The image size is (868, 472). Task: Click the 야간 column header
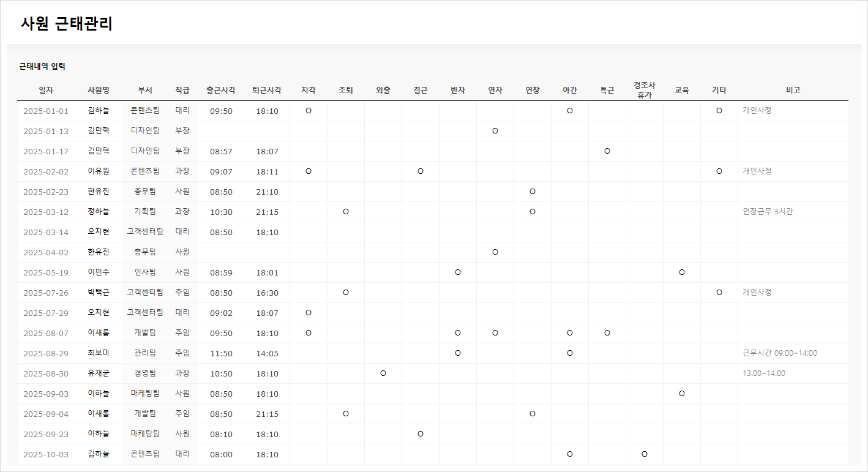click(x=570, y=90)
